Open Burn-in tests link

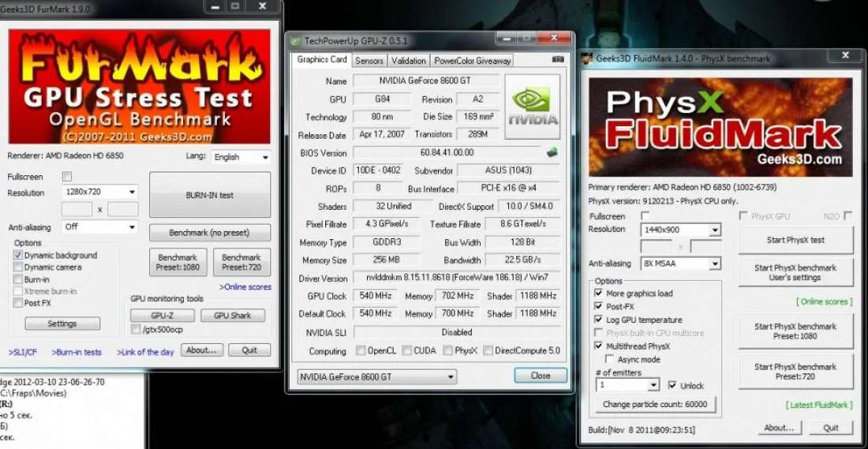tap(77, 352)
